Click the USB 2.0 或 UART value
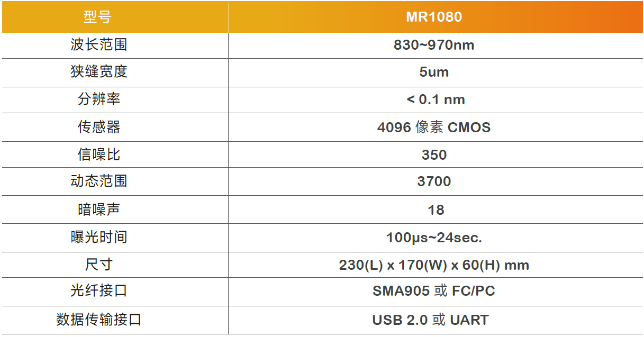Image resolution: width=644 pixels, height=337 pixels. pos(430,320)
